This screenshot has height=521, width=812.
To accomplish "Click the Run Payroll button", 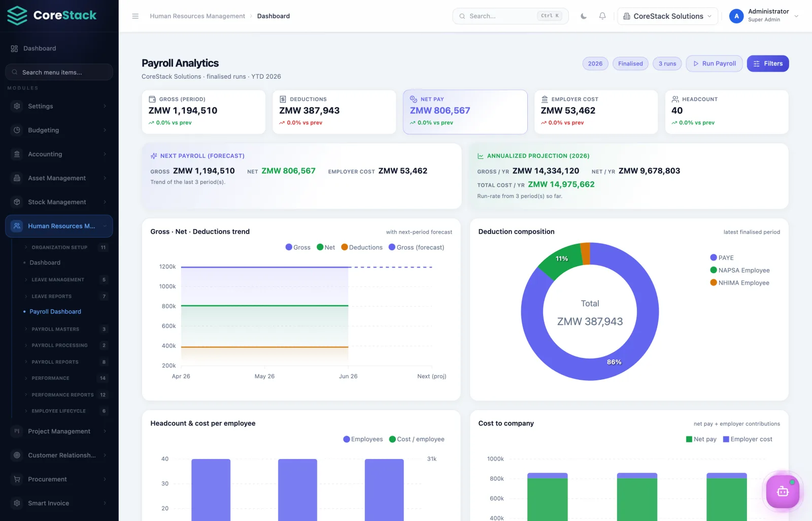I will coord(715,63).
